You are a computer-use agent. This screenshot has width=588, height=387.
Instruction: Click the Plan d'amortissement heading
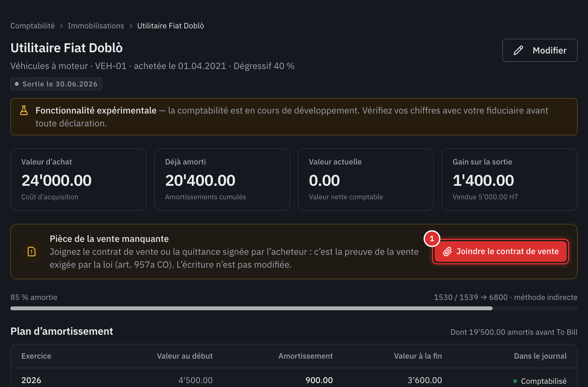point(62,331)
